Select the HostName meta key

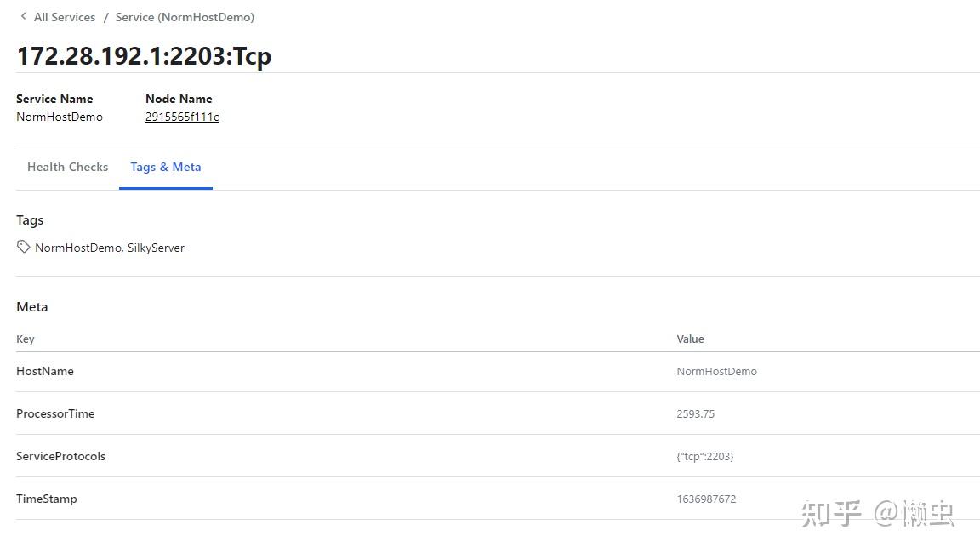45,371
